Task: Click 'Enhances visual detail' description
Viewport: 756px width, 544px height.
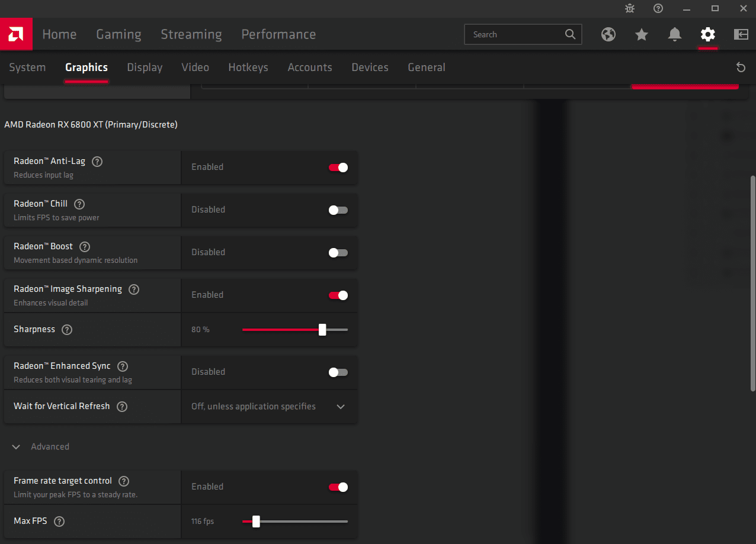Action: tap(51, 303)
